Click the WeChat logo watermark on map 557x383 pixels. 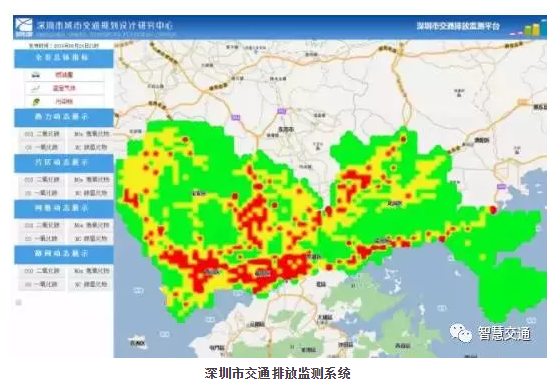click(x=460, y=333)
